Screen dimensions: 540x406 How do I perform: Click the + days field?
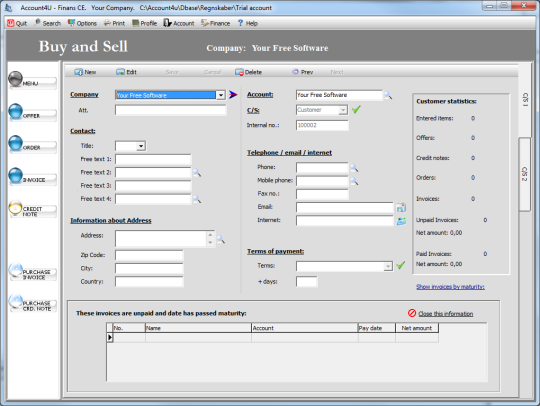click(307, 282)
